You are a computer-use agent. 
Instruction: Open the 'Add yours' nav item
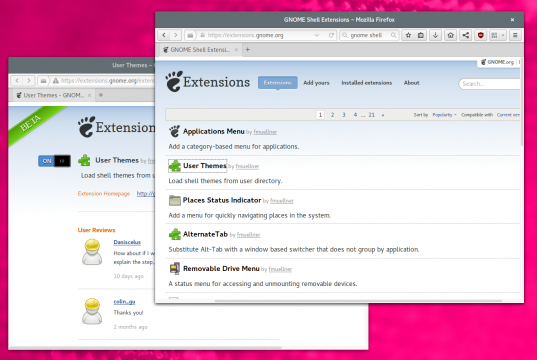tap(316, 83)
